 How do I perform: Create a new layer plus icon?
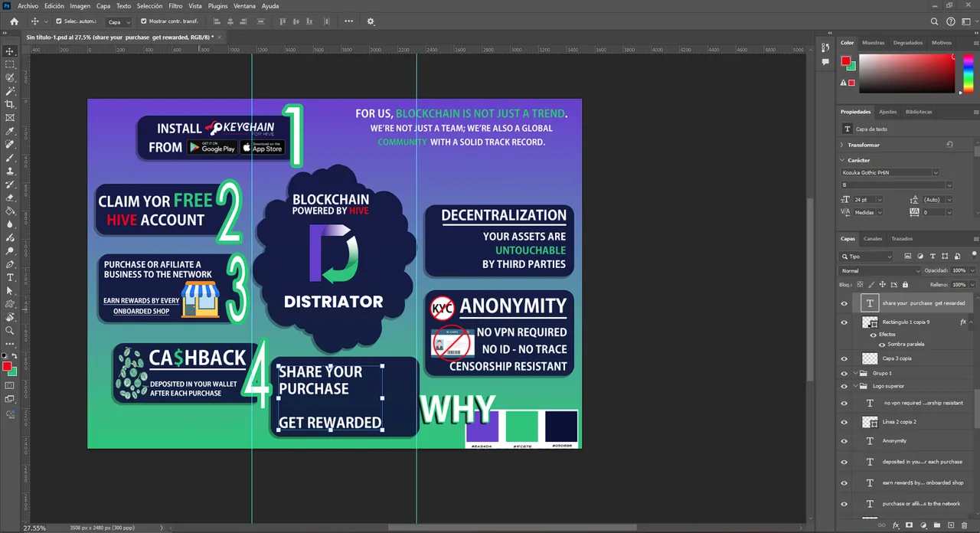(951, 525)
